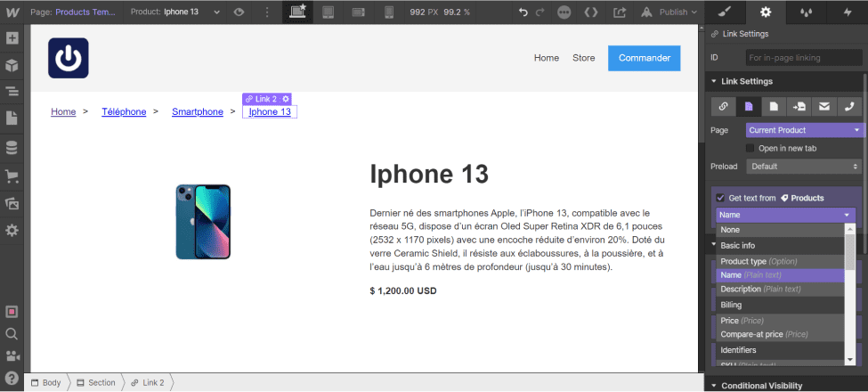Select the Email link type
This screenshot has height=392, width=868.
[824, 106]
